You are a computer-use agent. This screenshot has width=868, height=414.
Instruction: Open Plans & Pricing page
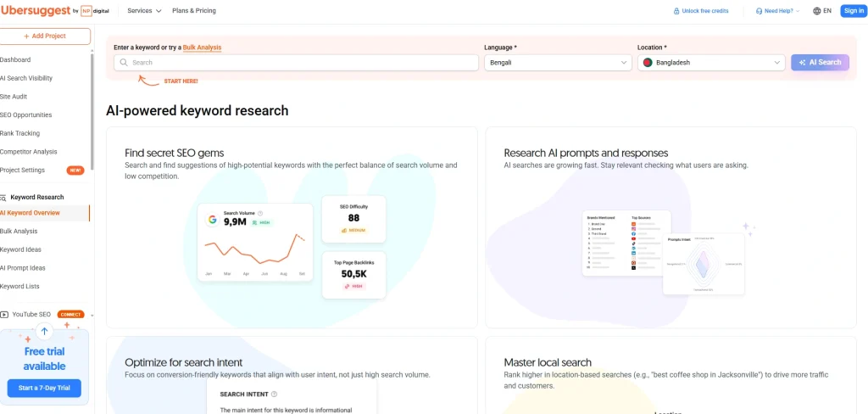click(x=194, y=10)
